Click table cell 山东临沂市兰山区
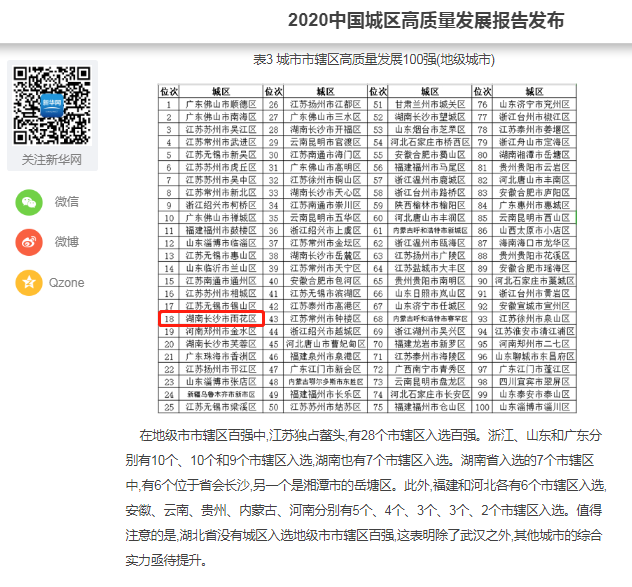 pos(221,268)
